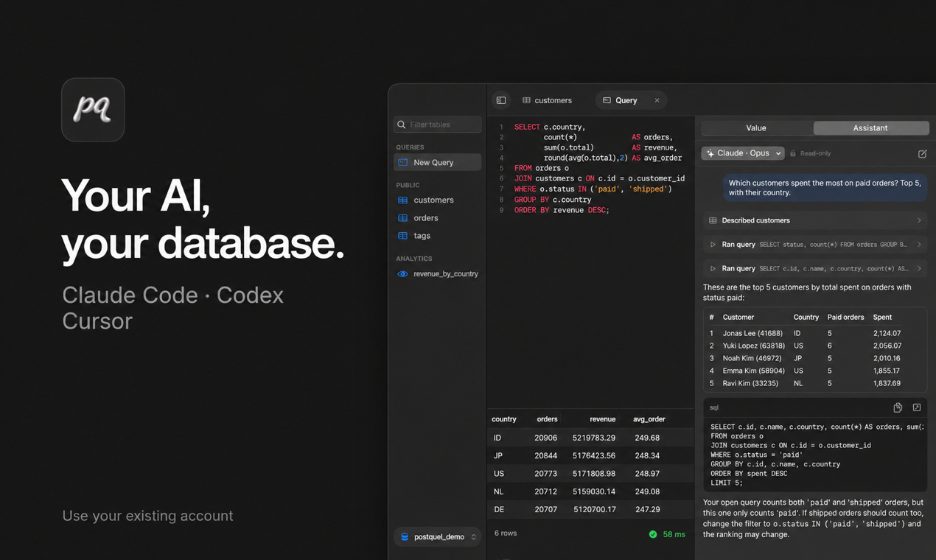The image size is (936, 560).
Task: Click the tags table icon in sidebar
Action: coord(402,236)
